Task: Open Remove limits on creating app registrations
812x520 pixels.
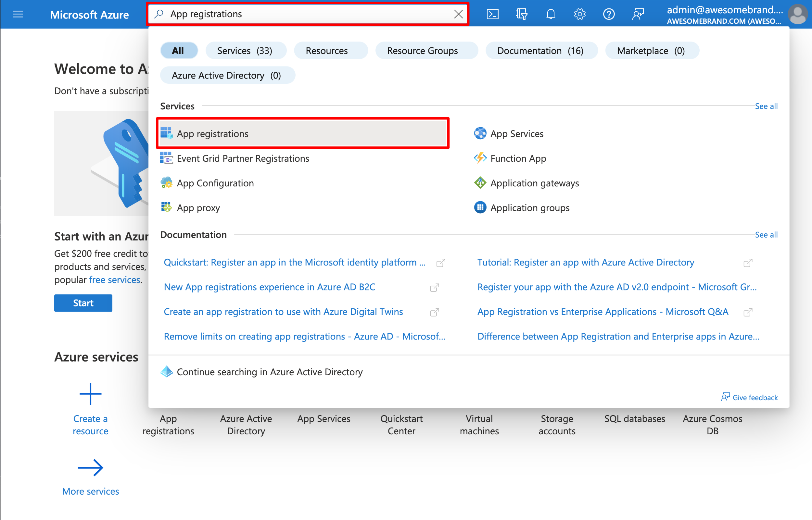Action: point(304,336)
